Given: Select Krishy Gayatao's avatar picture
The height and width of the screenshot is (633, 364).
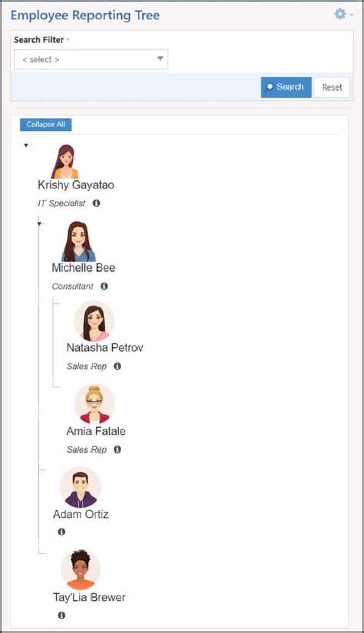Looking at the screenshot, I should [65, 162].
